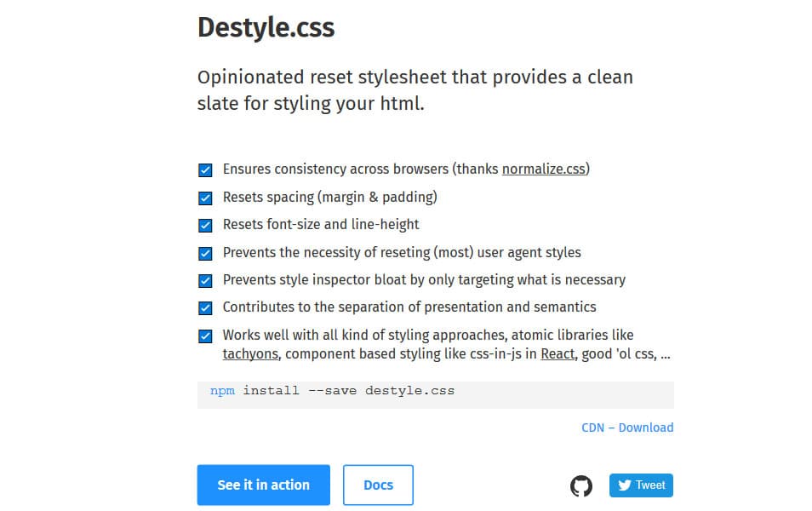Select the npm keyword in the code block
The height and width of the screenshot is (511, 812).
[221, 391]
